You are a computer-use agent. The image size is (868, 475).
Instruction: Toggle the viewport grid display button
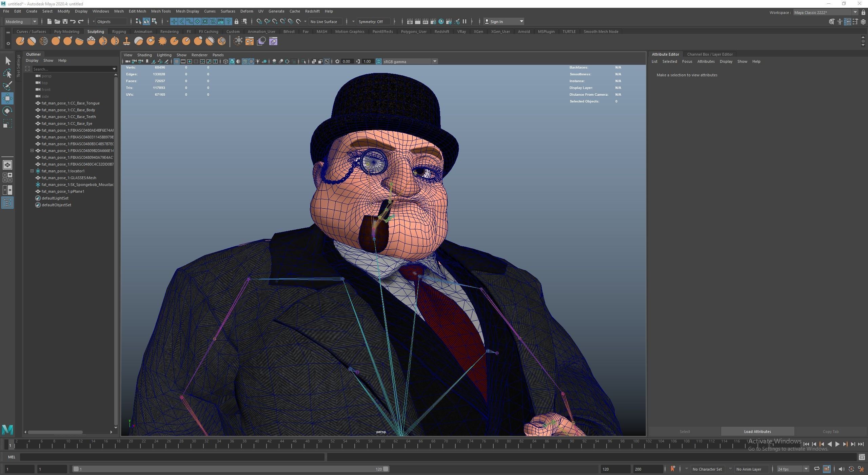(x=177, y=61)
